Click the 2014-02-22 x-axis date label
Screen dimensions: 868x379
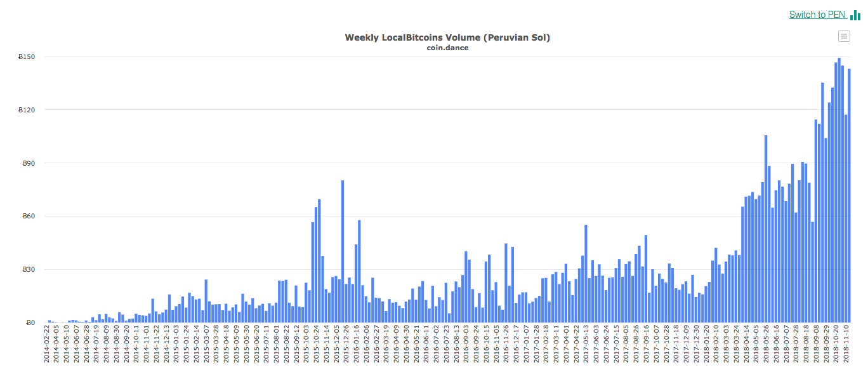tap(46, 345)
